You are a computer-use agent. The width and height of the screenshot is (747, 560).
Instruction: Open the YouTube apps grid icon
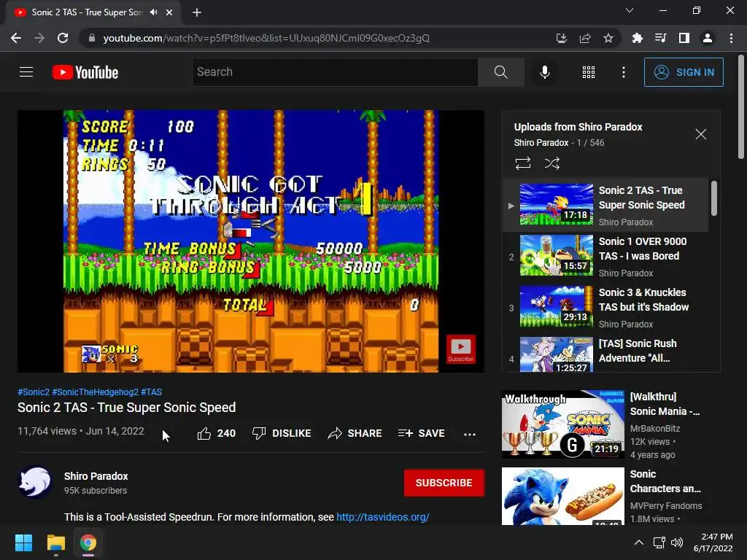click(x=589, y=72)
